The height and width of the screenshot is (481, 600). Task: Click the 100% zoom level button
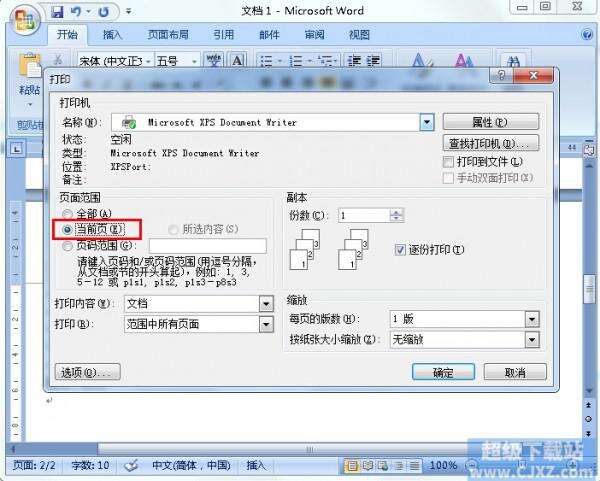pos(443,466)
